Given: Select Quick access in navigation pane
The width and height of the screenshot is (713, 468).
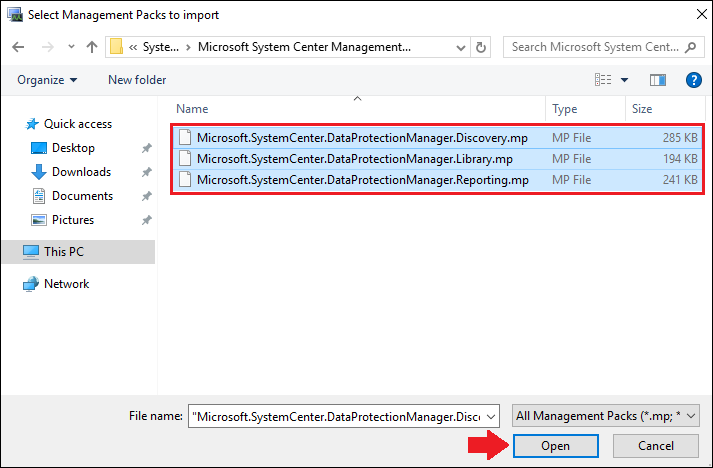Looking at the screenshot, I should [78, 124].
